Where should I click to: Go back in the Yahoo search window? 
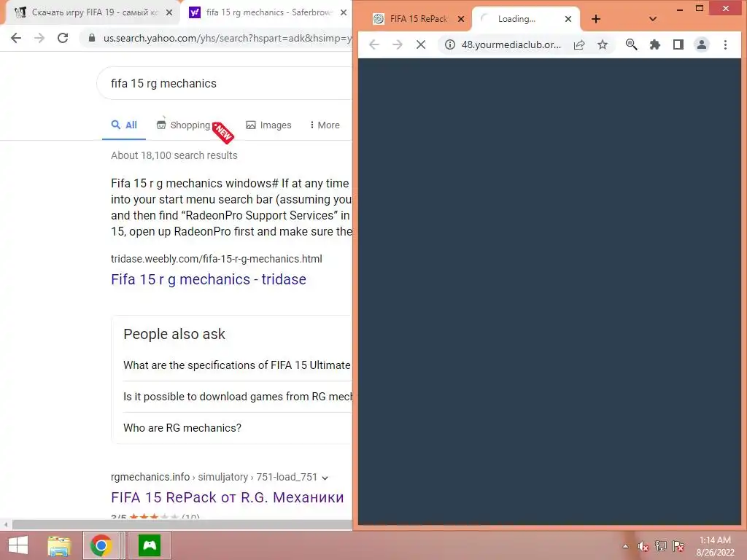(16, 38)
